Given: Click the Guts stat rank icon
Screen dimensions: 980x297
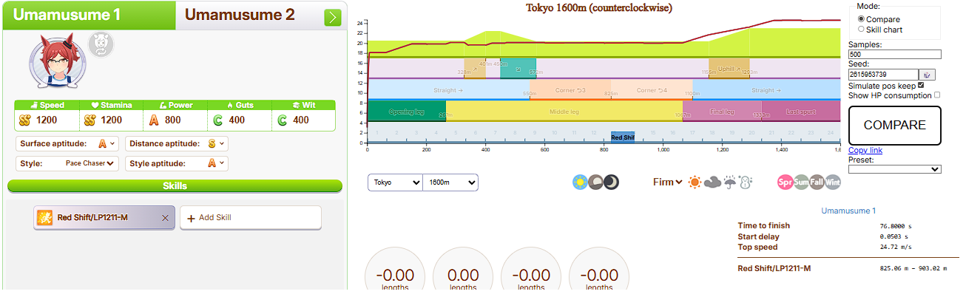Looking at the screenshot, I should 218,120.
